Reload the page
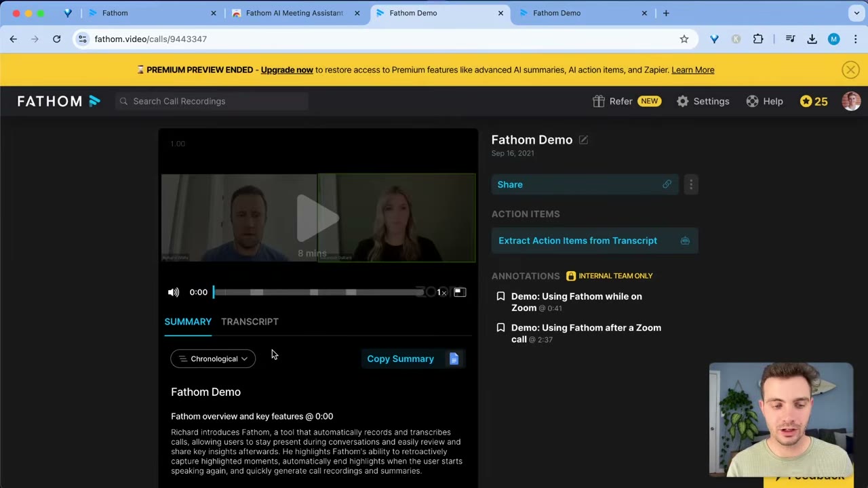This screenshot has width=868, height=488. (x=57, y=39)
